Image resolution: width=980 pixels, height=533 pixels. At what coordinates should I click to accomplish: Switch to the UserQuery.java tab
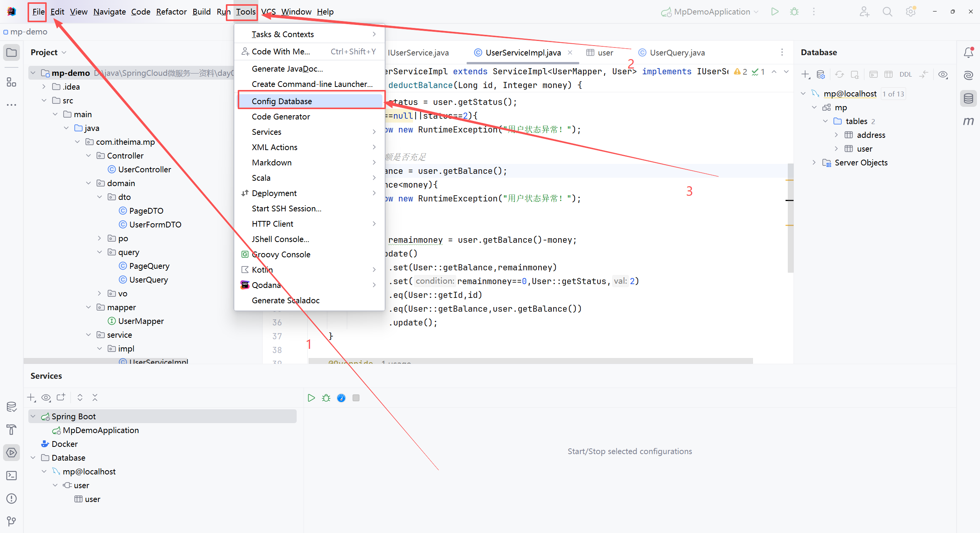point(677,52)
